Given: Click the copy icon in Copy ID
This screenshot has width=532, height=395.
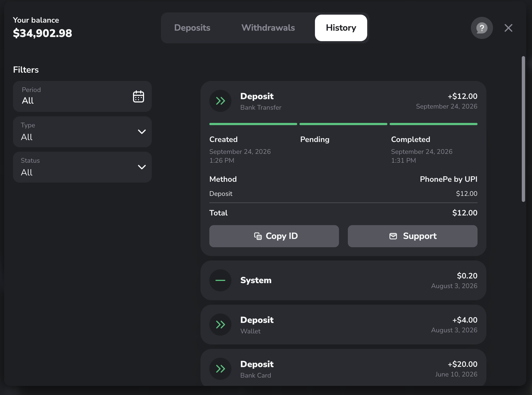Looking at the screenshot, I should point(258,236).
